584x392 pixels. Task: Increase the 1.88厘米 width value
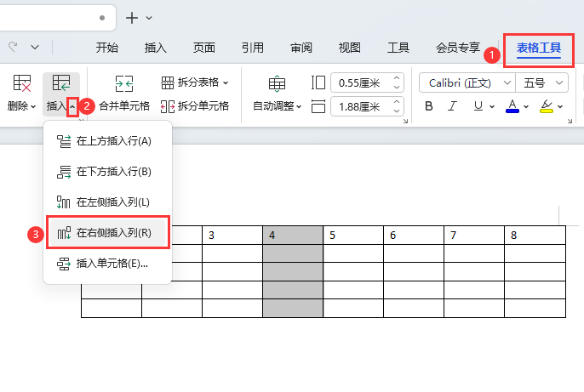(x=397, y=102)
